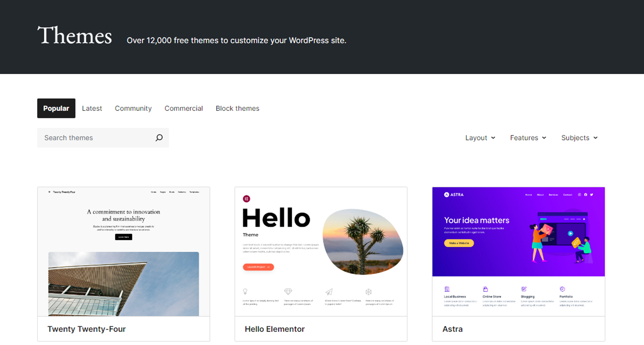Go to the Commercial tab
The width and height of the screenshot is (644, 345).
(184, 108)
